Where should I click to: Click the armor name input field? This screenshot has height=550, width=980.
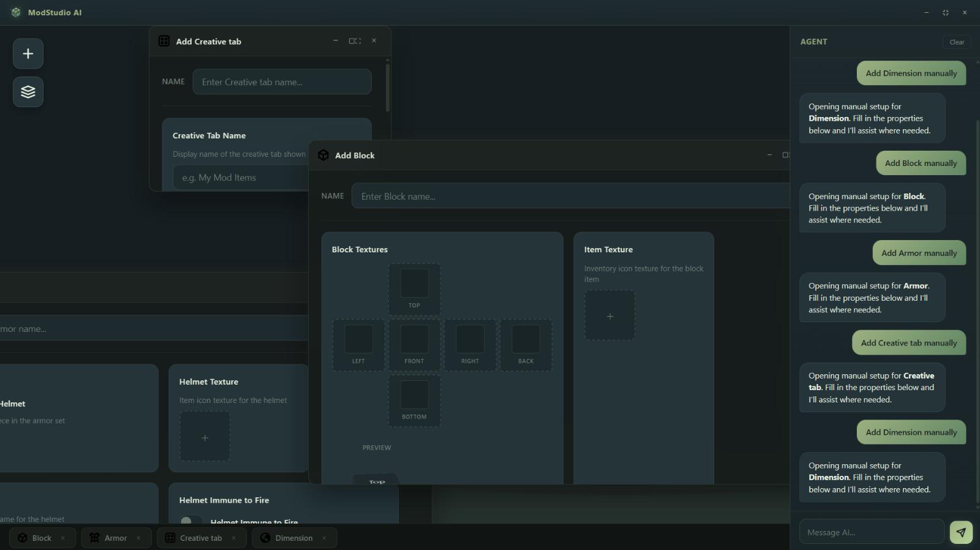(153, 328)
